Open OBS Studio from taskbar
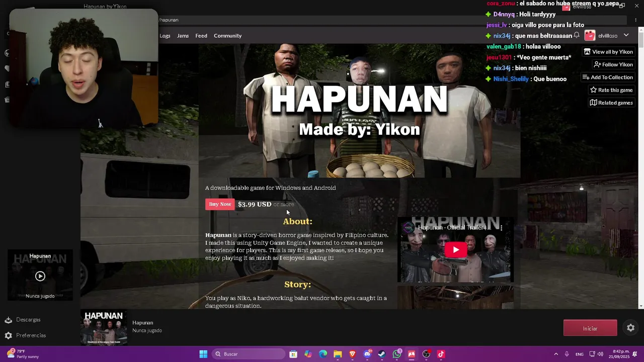Screen dimensions: 644x362 (x=426, y=354)
